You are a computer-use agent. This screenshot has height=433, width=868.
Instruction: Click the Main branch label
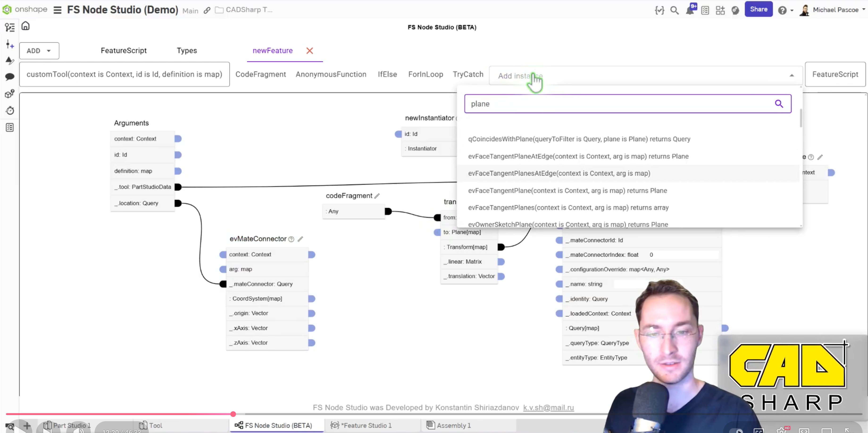pyautogui.click(x=190, y=11)
